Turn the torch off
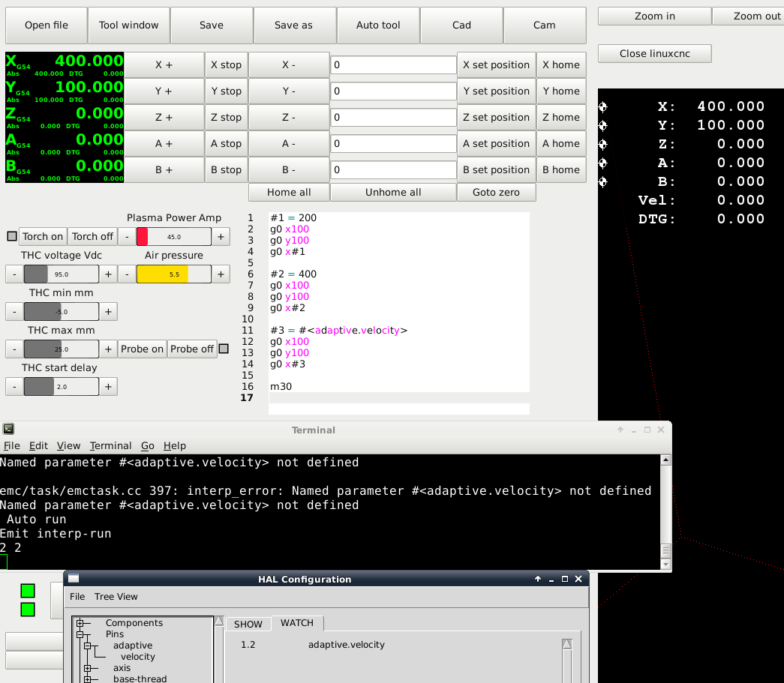 click(x=92, y=236)
